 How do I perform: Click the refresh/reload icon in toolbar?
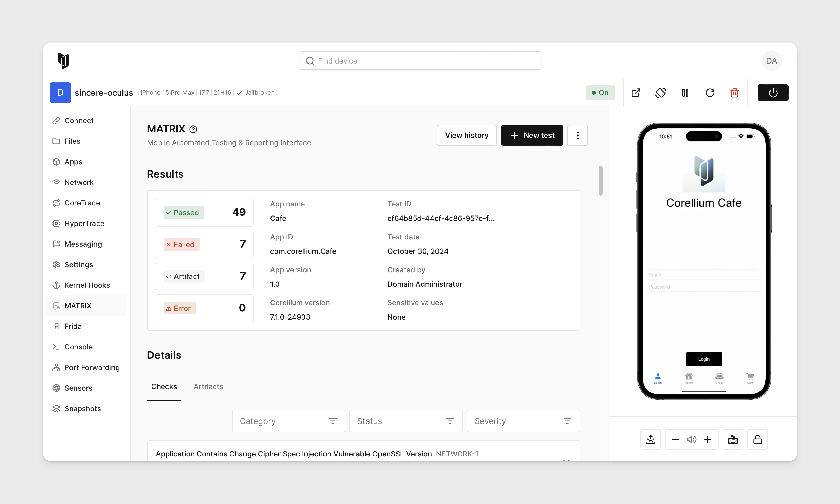tap(710, 92)
